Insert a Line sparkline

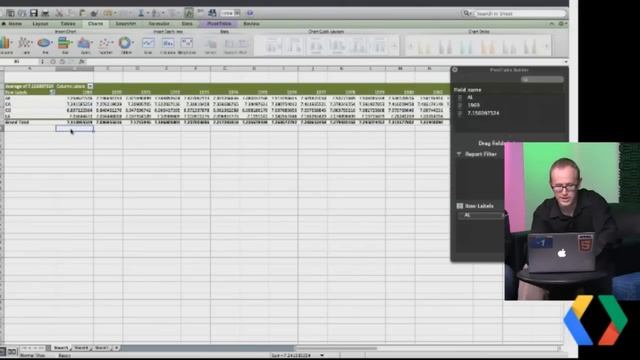148,45
